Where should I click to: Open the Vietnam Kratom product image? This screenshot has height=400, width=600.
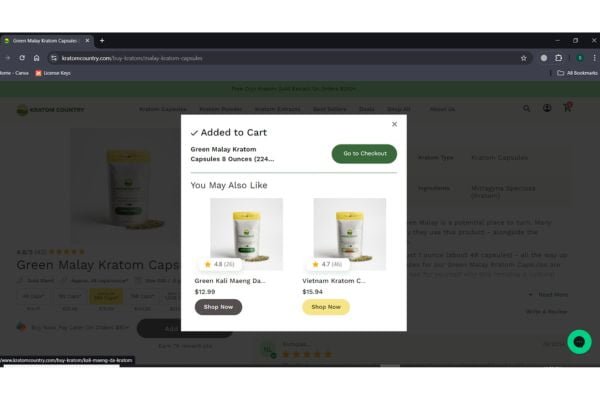[x=350, y=234]
